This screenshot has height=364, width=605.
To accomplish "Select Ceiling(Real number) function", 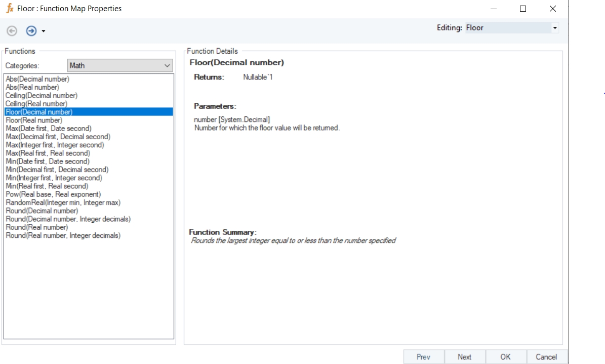I will [x=36, y=104].
